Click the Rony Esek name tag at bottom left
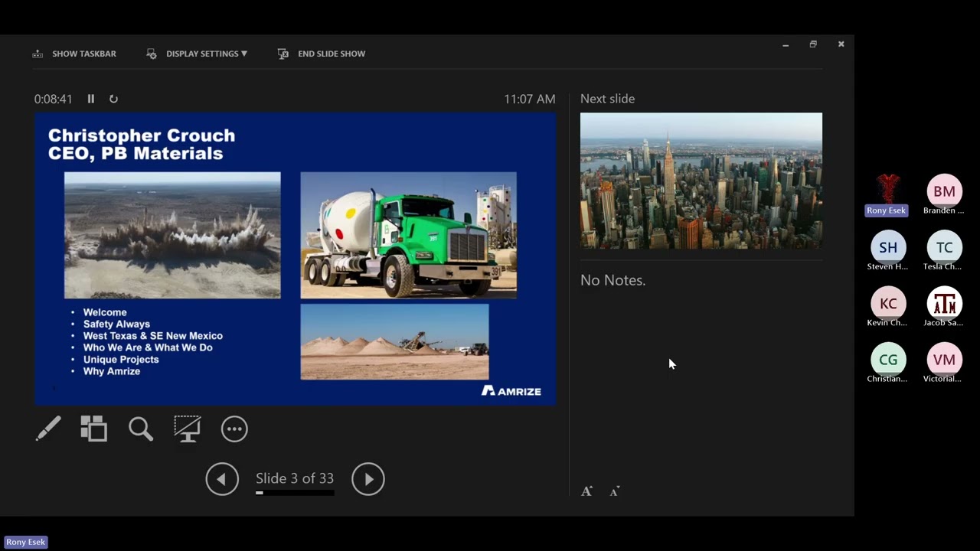This screenshot has width=980, height=551. click(x=26, y=542)
